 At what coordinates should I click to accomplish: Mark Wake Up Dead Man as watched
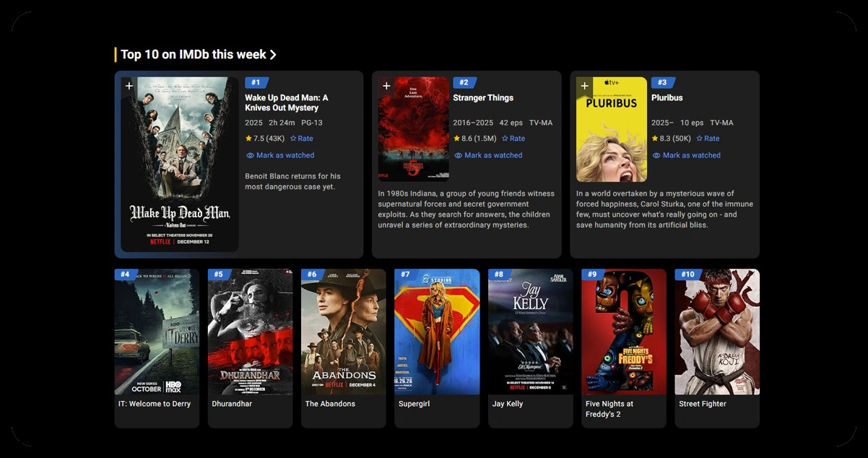point(280,155)
